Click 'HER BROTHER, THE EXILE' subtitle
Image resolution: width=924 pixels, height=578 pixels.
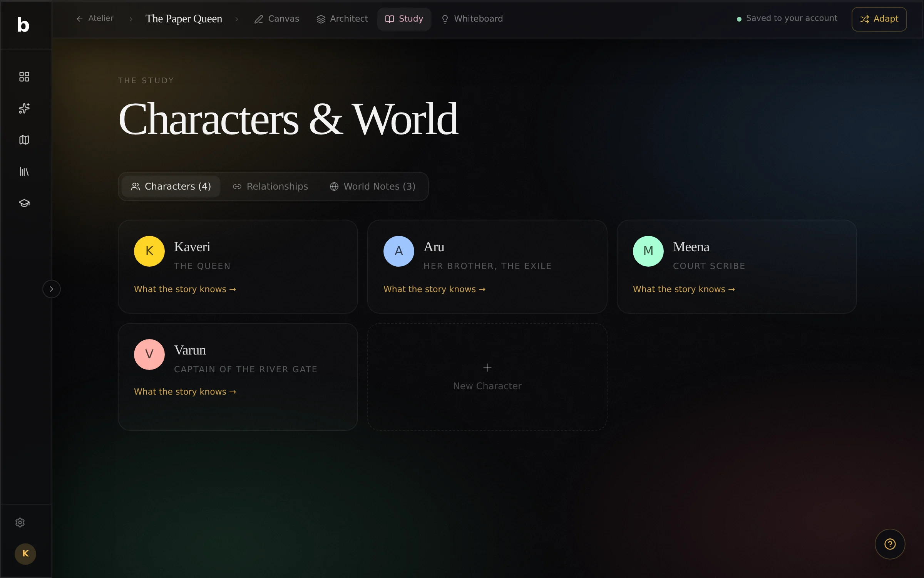click(x=487, y=266)
